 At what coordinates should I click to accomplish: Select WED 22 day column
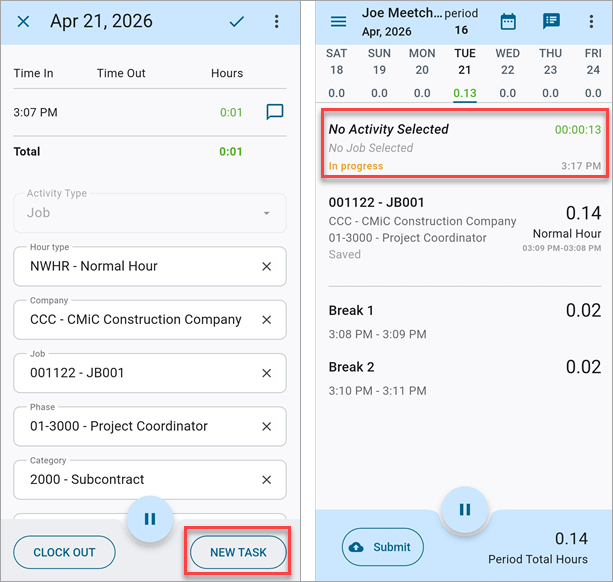coord(507,73)
